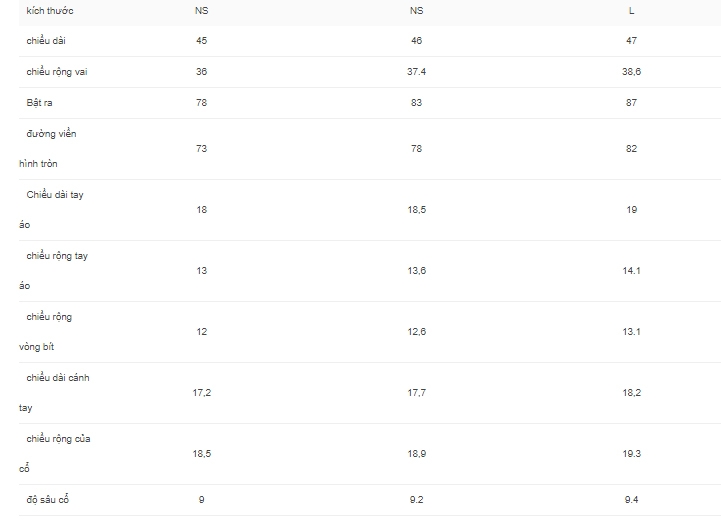
Task: Select the value 9.2 in neck depth row
Action: pyautogui.click(x=416, y=500)
